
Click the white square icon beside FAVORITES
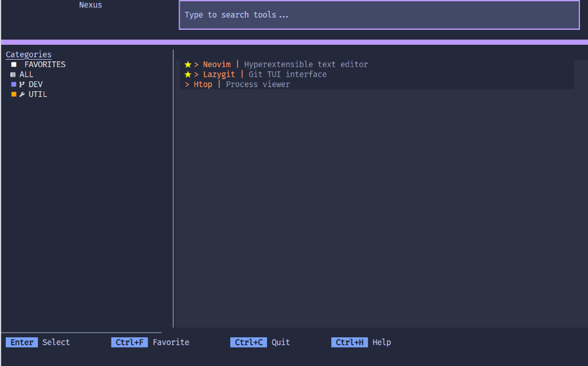tap(13, 64)
